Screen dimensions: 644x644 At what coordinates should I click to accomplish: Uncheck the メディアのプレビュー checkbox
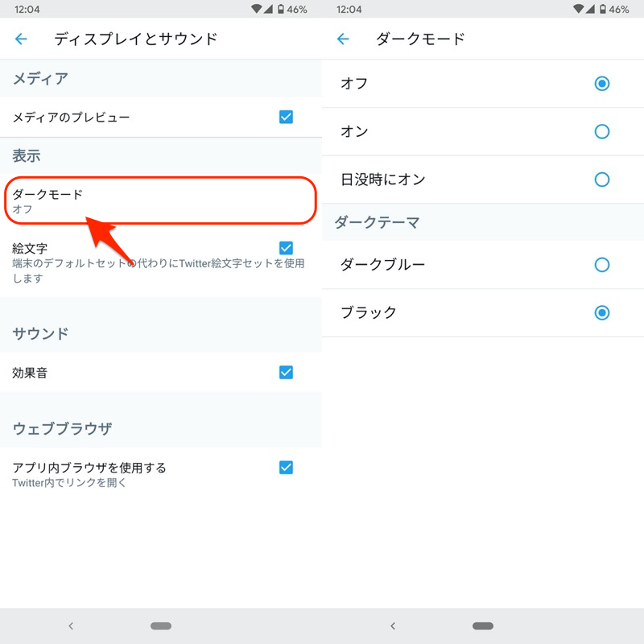pos(286,117)
